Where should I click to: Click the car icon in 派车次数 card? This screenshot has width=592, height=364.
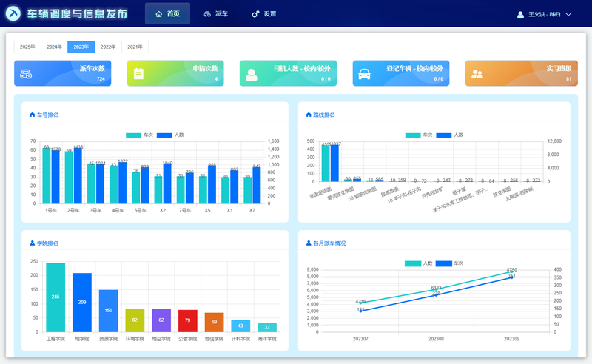[x=26, y=74]
